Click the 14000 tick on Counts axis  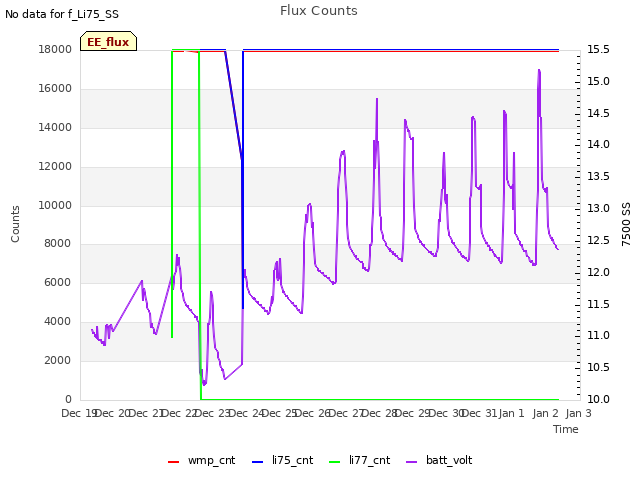tap(55, 127)
